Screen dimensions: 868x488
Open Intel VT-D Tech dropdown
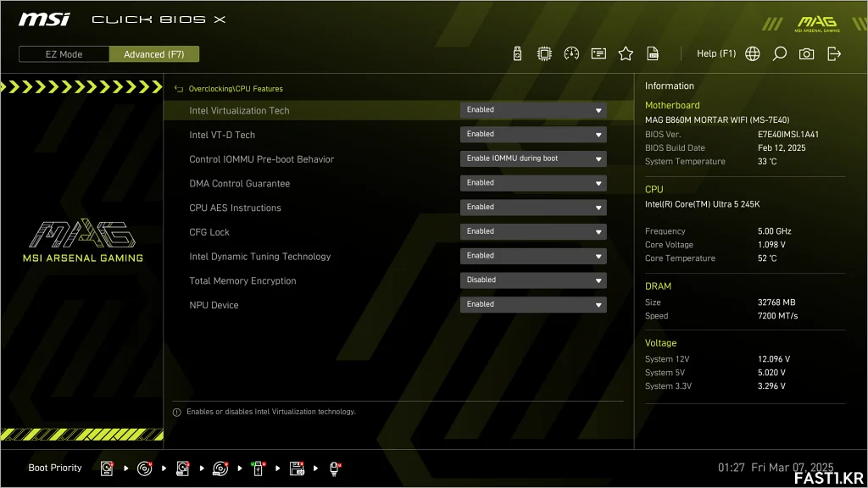533,135
